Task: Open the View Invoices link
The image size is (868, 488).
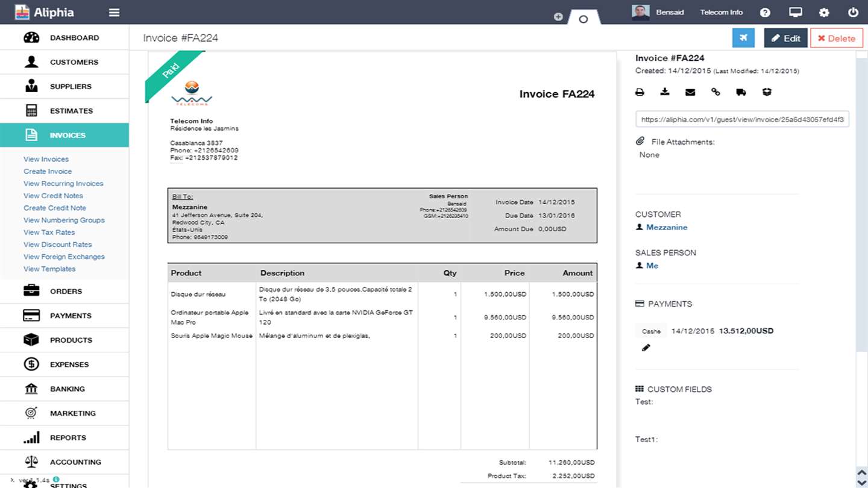Action: pos(46,159)
